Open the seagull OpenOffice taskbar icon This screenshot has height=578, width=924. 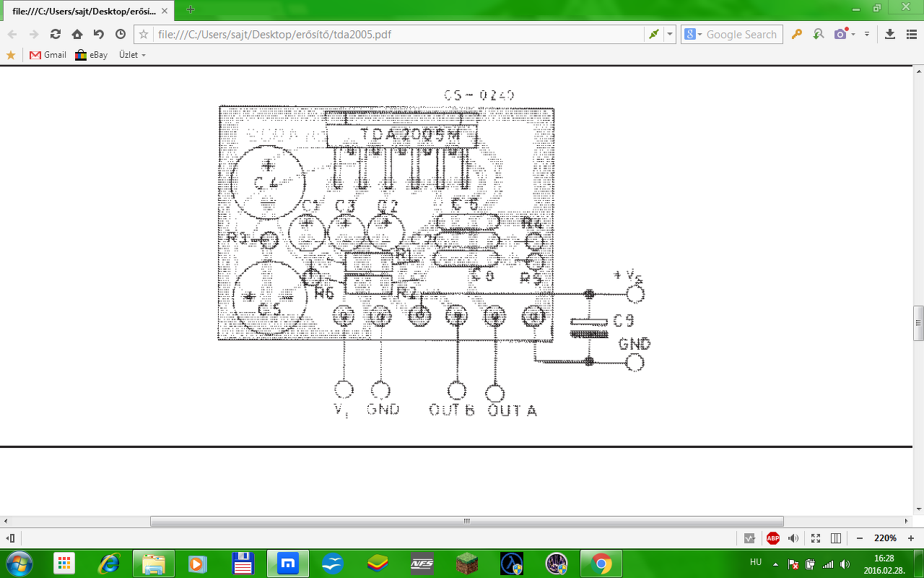(333, 564)
